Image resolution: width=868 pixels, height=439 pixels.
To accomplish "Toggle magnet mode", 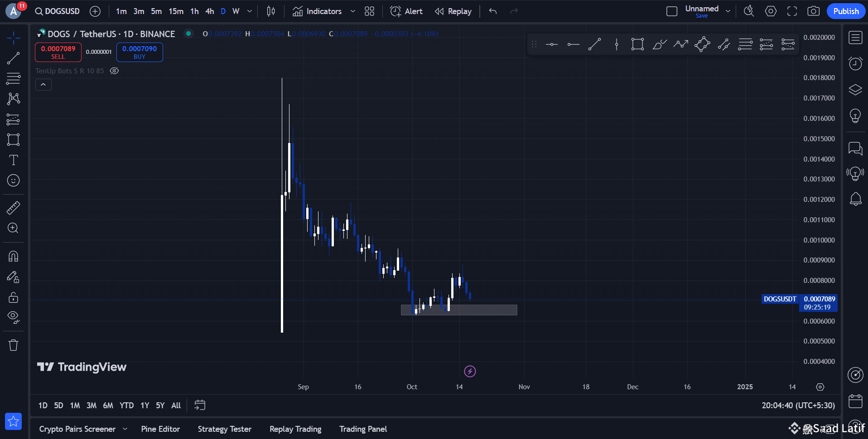I will (x=14, y=256).
